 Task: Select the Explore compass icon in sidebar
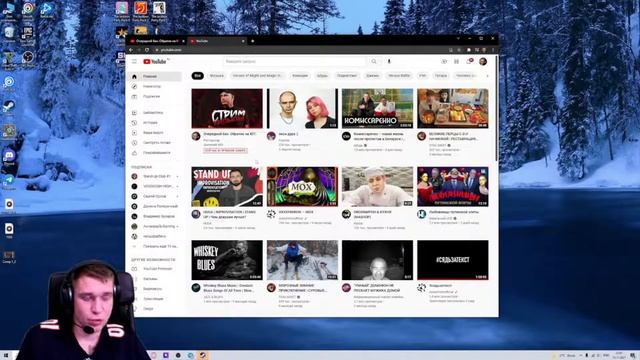coord(134,87)
